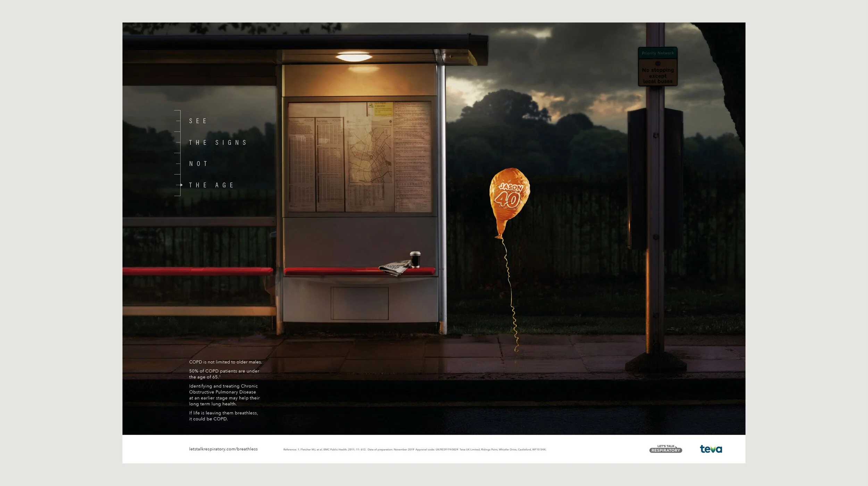Image resolution: width=868 pixels, height=486 pixels.
Task: Click the 50% of COPD patients paragraph
Action: tap(224, 374)
